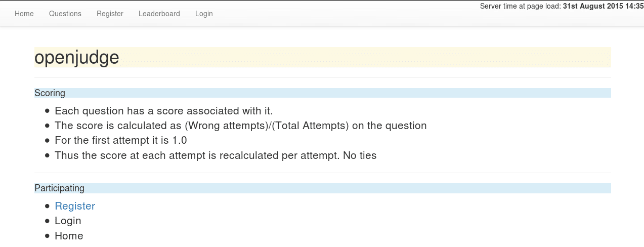The width and height of the screenshot is (644, 247).
Task: Go to the Questions page in navbar
Action: click(65, 14)
